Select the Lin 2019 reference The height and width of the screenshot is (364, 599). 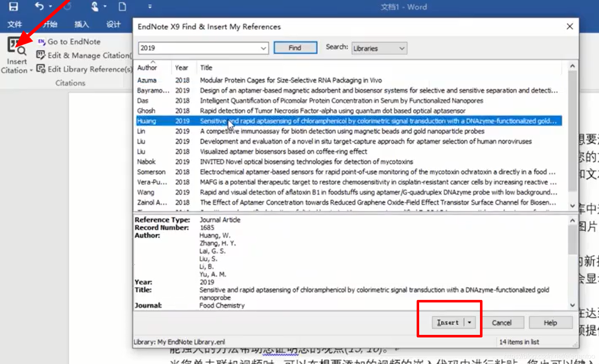[x=349, y=131]
